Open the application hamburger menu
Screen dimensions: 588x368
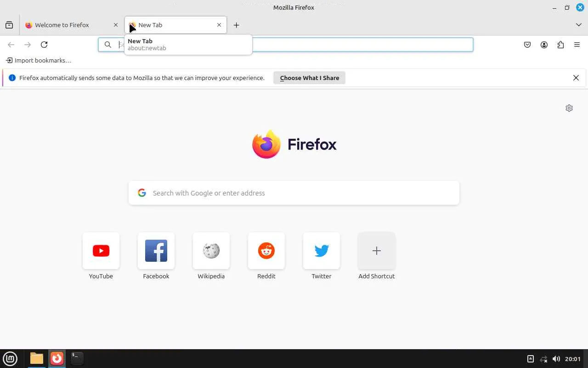(x=577, y=45)
